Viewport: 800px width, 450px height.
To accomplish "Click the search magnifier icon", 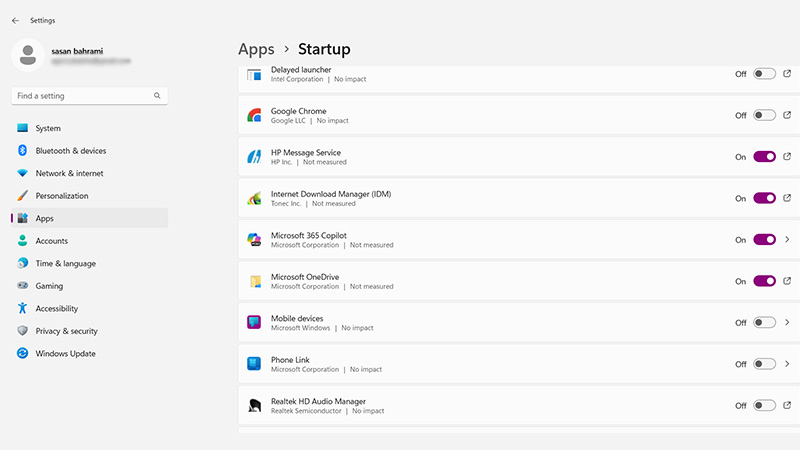I will click(x=157, y=96).
